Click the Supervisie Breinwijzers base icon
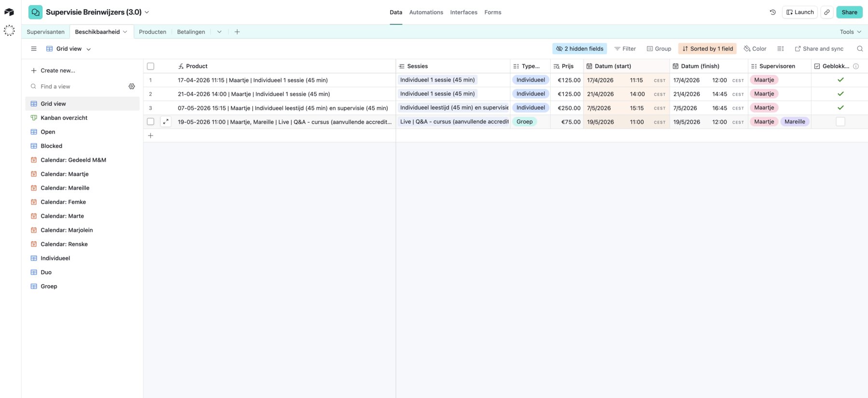The image size is (868, 398). [35, 12]
